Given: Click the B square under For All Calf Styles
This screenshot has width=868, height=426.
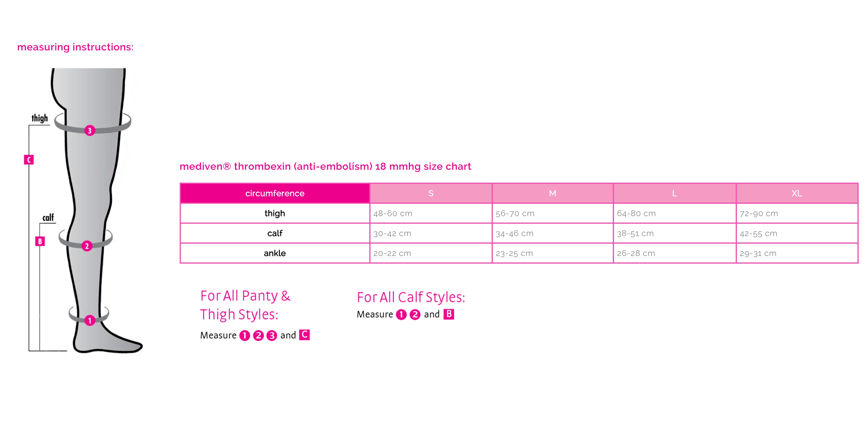Looking at the screenshot, I should point(448,314).
